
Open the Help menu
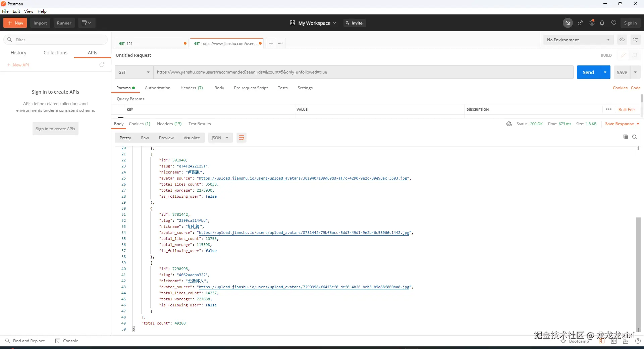coord(42,11)
